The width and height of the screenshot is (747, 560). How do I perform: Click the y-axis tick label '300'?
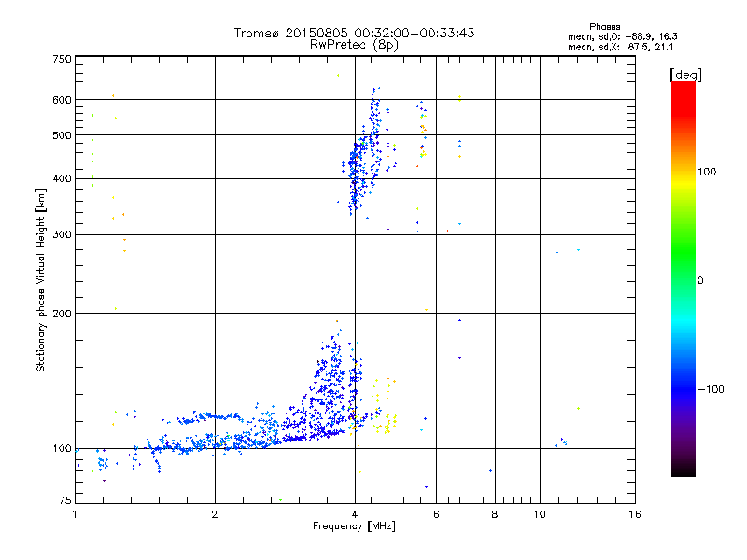pyautogui.click(x=62, y=235)
